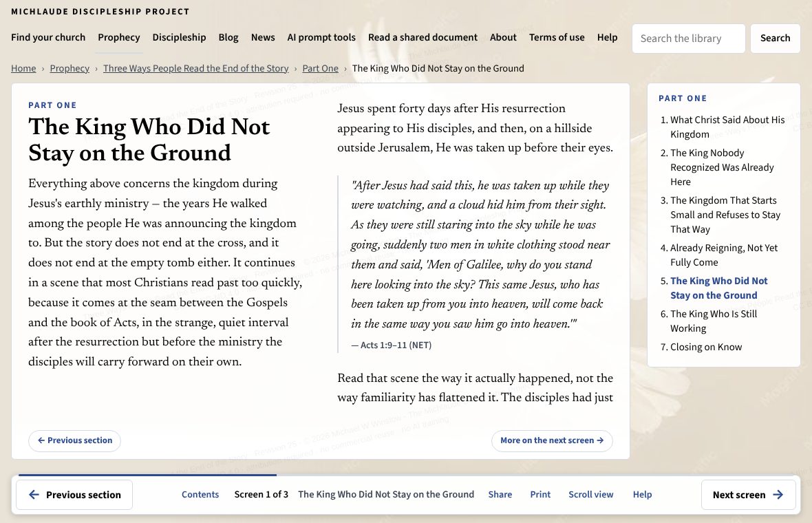The image size is (812, 523).
Task: Click the Screen 1 of 3 indicator
Action: [261, 495]
